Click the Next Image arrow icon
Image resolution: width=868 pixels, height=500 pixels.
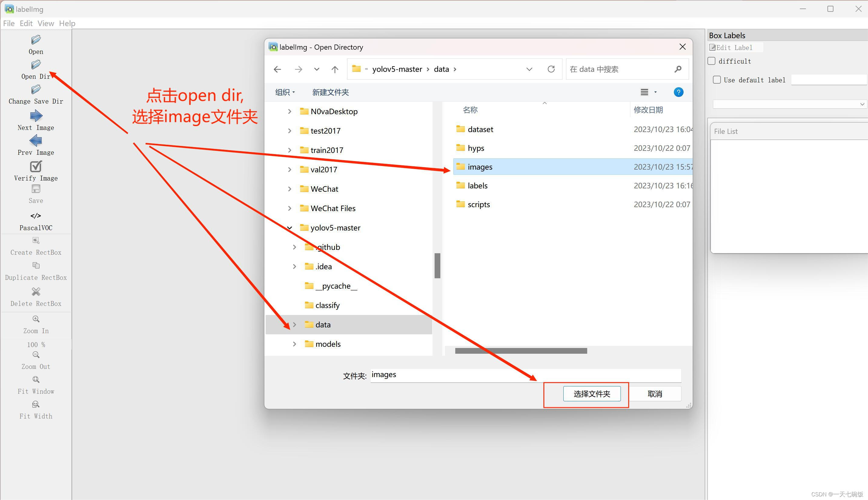(x=36, y=116)
